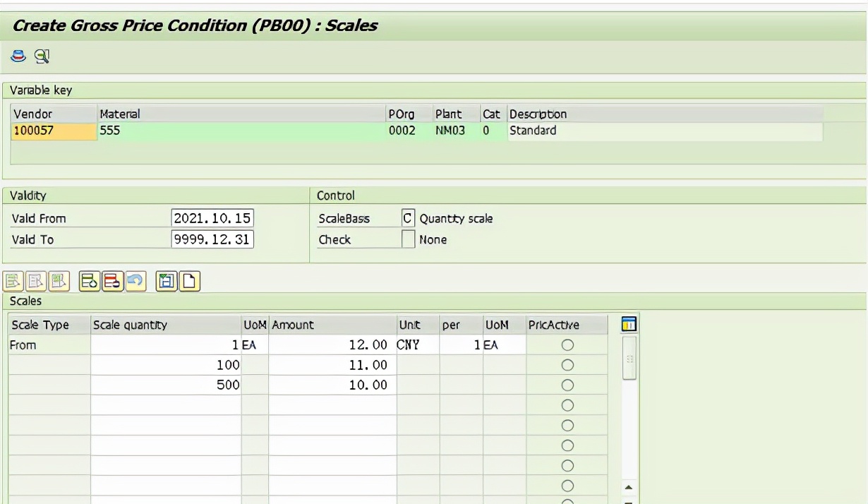
Task: Click the Amount cell 10.00
Action: (332, 385)
